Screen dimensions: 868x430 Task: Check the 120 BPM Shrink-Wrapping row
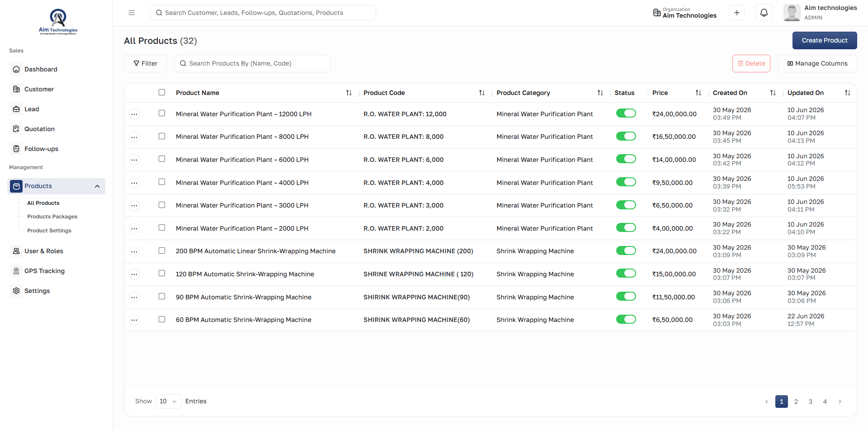point(162,273)
